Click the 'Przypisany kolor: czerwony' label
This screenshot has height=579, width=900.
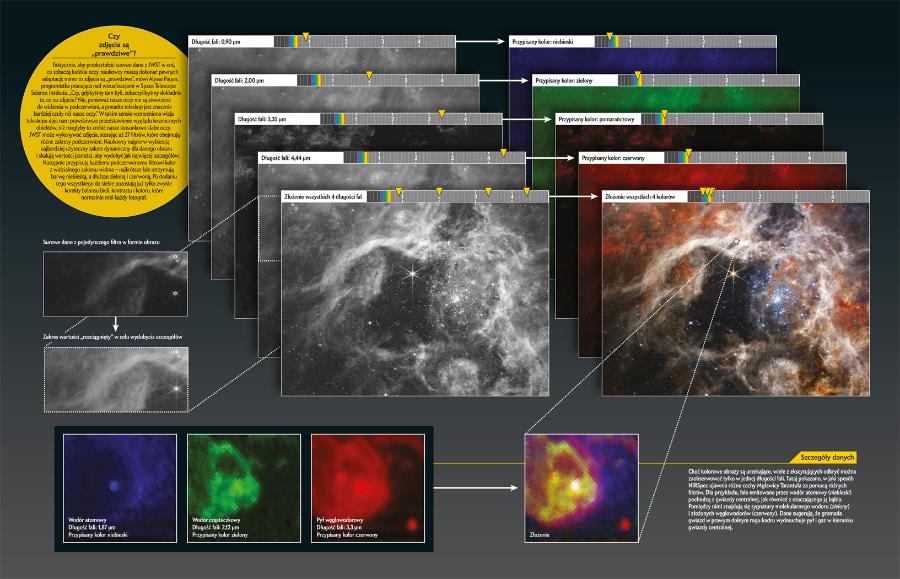[x=613, y=158]
